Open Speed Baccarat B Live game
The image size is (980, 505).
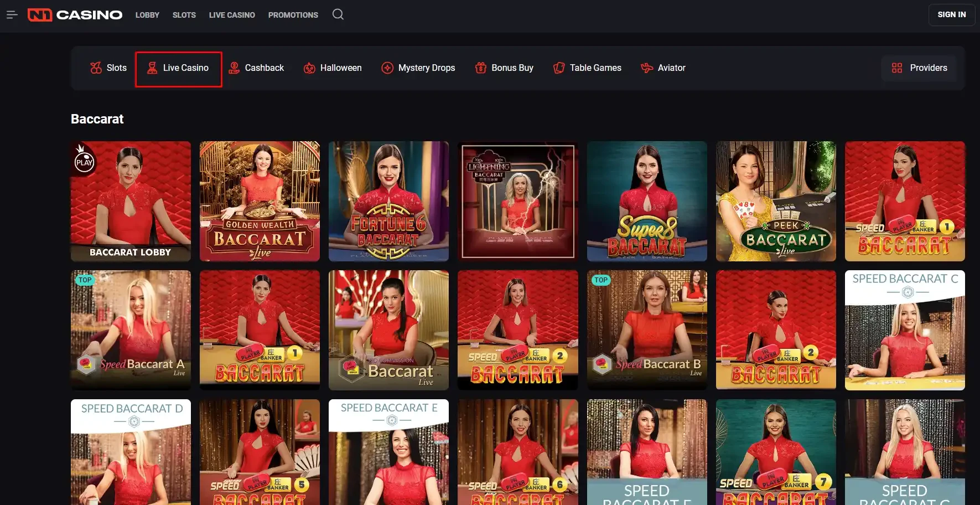point(647,331)
